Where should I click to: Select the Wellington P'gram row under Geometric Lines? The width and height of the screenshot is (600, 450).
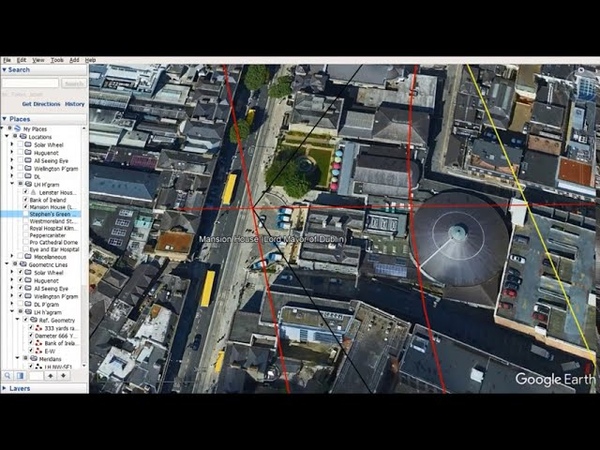pyautogui.click(x=56, y=296)
